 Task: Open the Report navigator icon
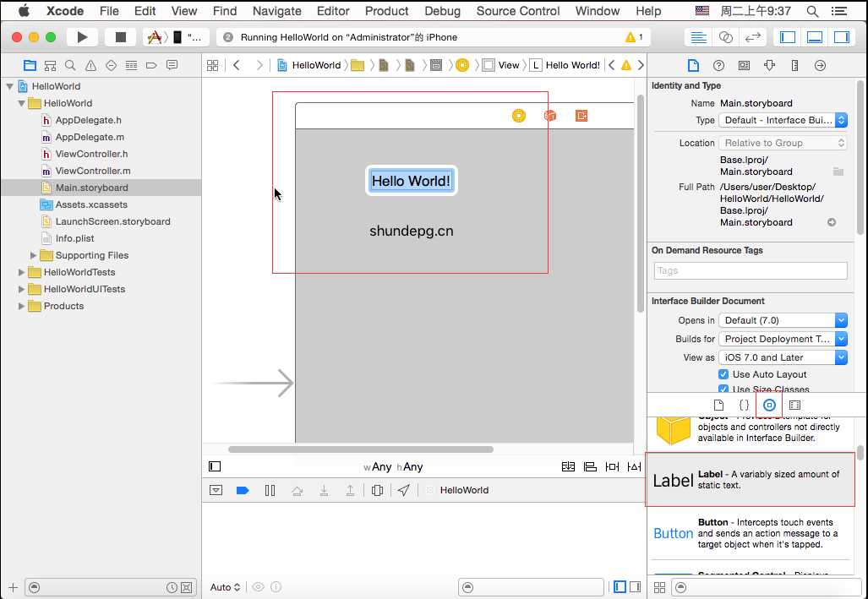(172, 65)
